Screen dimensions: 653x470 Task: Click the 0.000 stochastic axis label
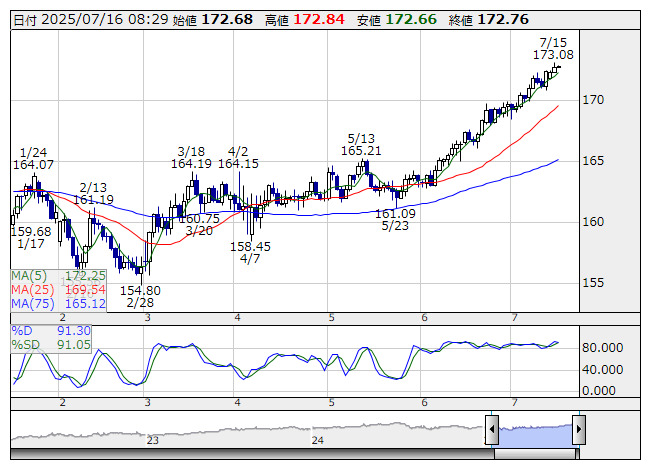click(599, 390)
